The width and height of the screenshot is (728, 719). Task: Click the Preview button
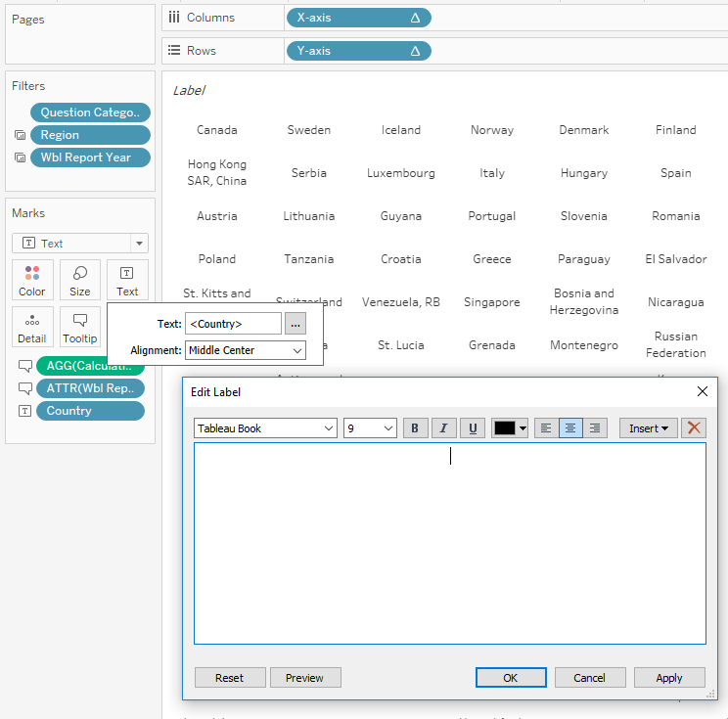point(305,677)
